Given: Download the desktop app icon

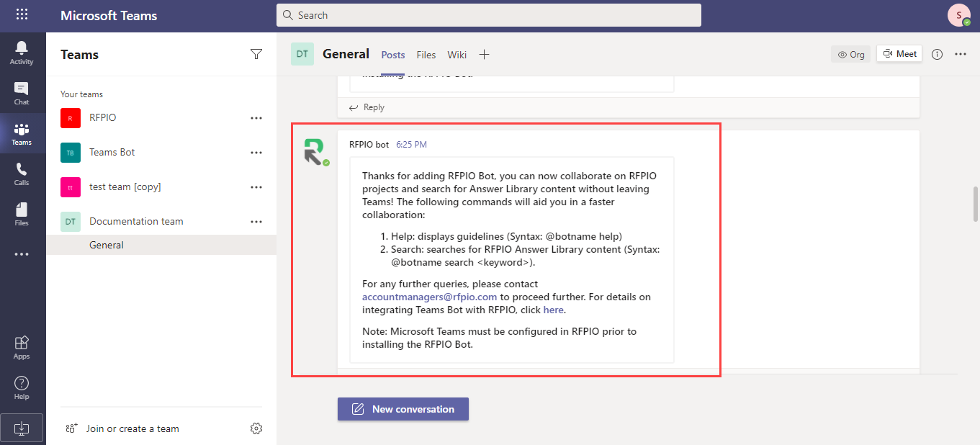Looking at the screenshot, I should 22,428.
